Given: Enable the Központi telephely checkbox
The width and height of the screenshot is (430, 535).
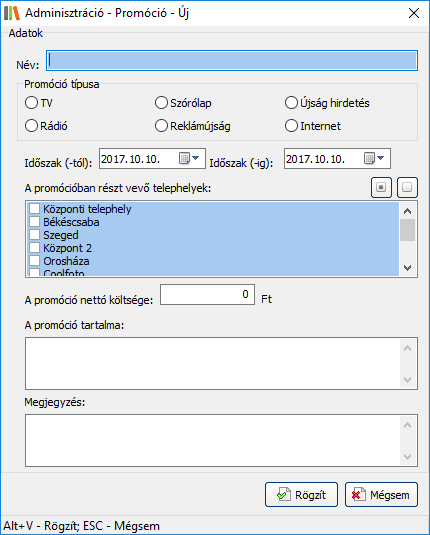Looking at the screenshot, I should [x=34, y=208].
